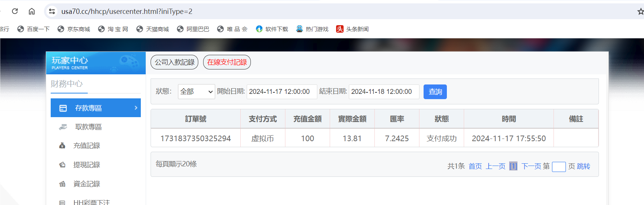Click the 匯率 value 7.2425
The width and height of the screenshot is (644, 205).
coord(397,139)
